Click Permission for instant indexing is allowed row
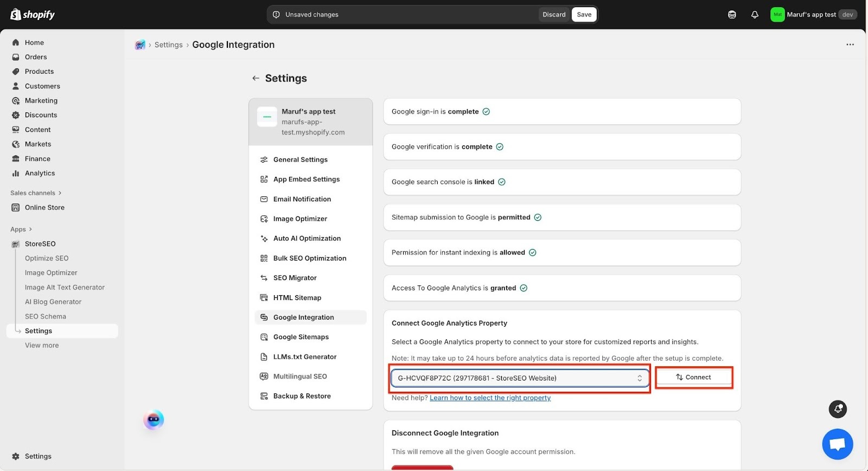The image size is (868, 471). (x=562, y=252)
